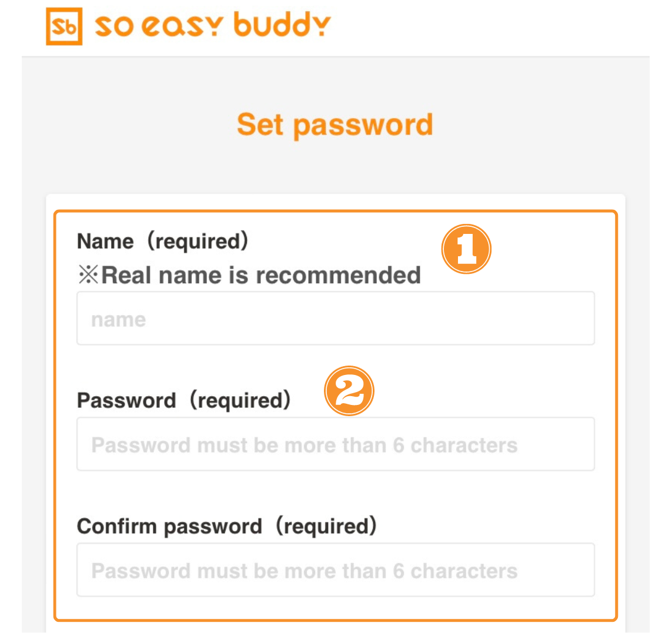Focus the Password input field
Viewport: 672px width, 633px height.
(336, 444)
